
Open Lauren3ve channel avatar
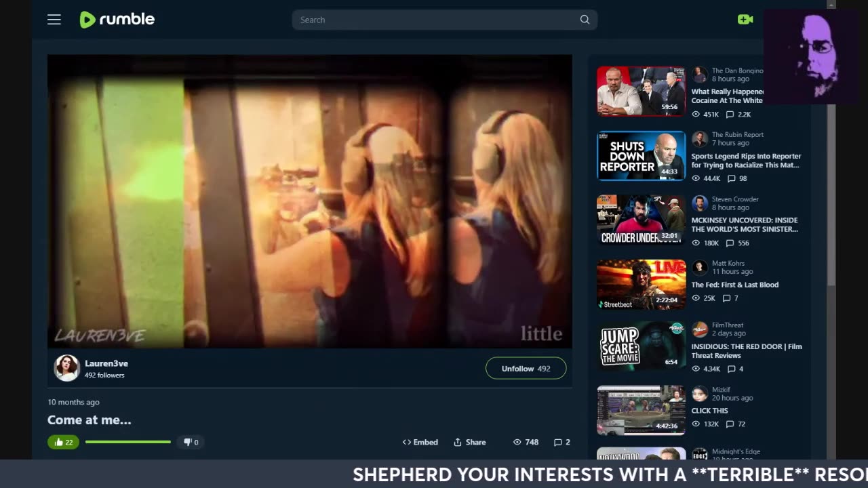(67, 368)
